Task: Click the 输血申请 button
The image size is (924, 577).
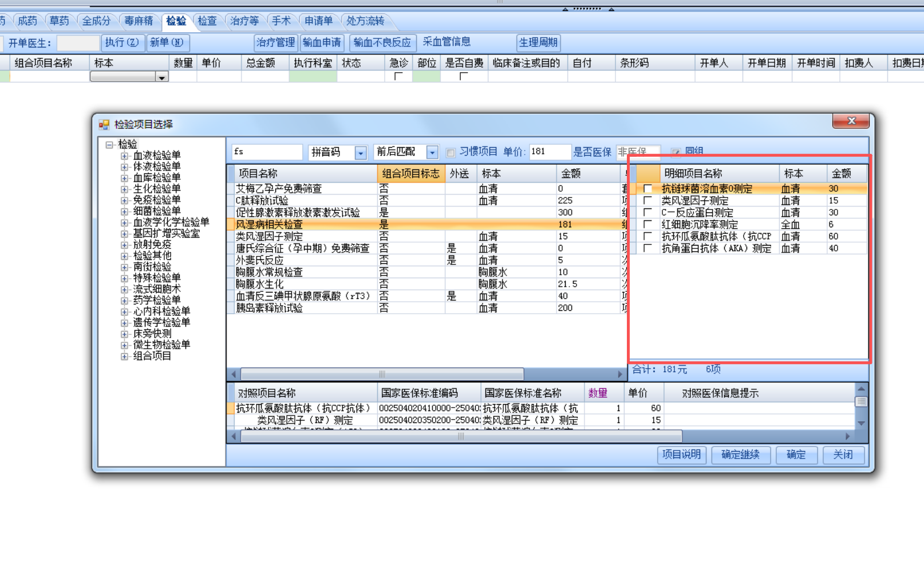Action: 322,43
